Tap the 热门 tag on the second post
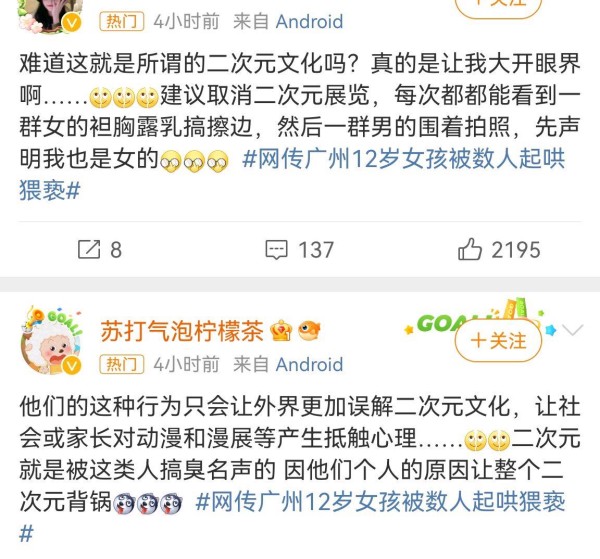 pos(121,364)
